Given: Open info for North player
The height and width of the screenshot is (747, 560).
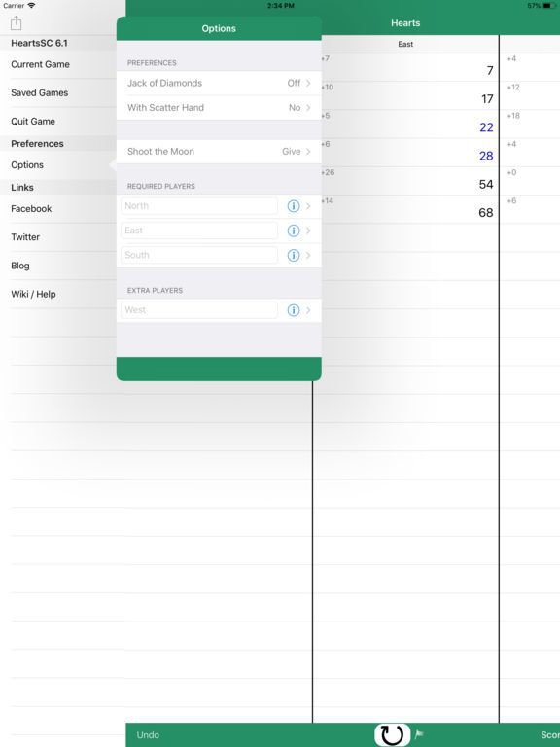Looking at the screenshot, I should click(294, 206).
